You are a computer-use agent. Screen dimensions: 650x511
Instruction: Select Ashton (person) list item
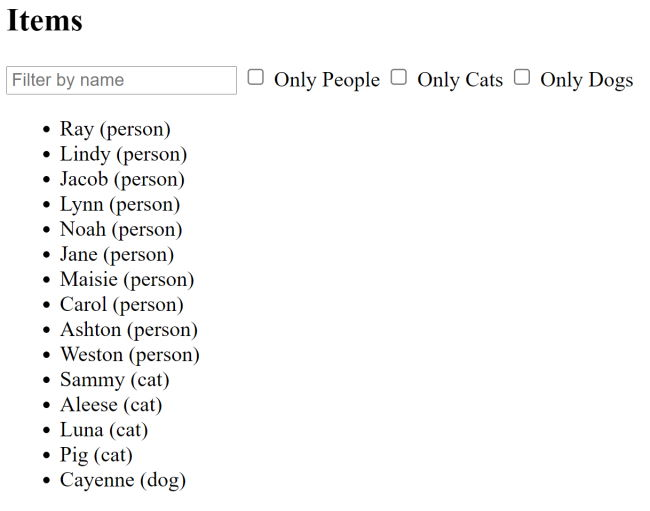click(129, 329)
